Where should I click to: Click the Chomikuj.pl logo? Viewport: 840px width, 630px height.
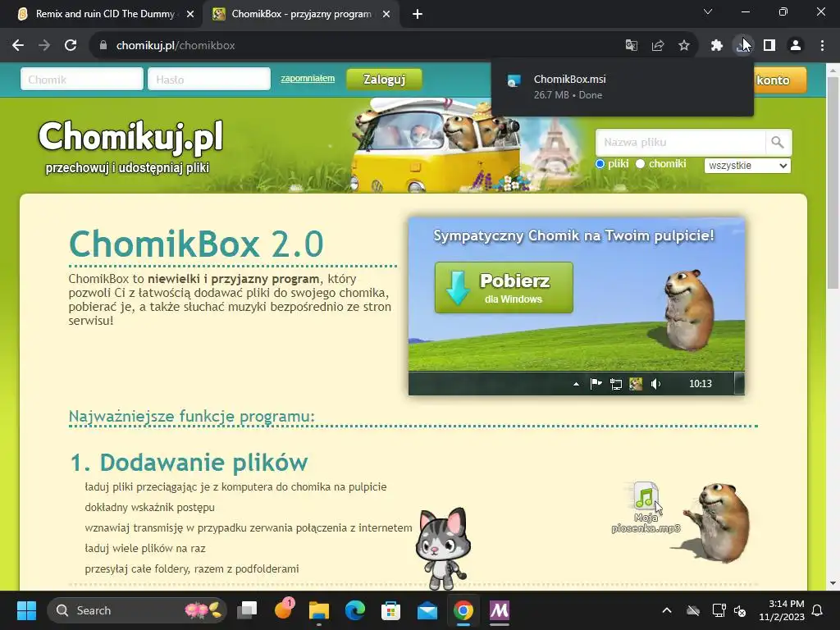tap(130, 136)
